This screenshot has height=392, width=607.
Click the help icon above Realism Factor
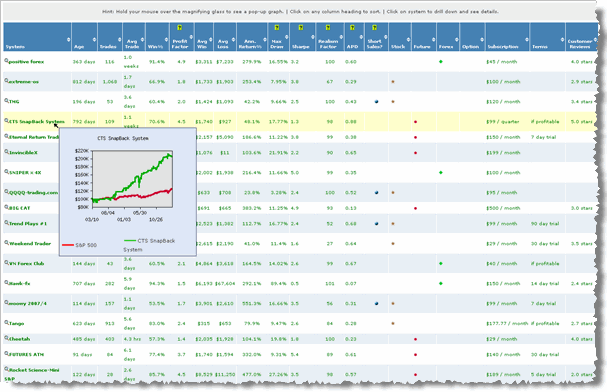click(328, 27)
